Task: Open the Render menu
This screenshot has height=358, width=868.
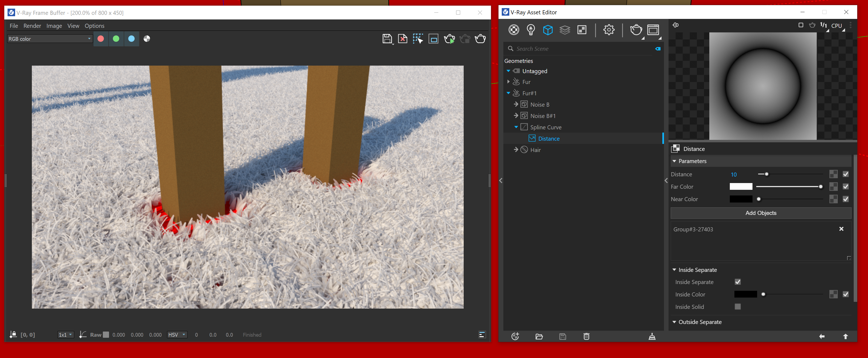Action: 32,26
